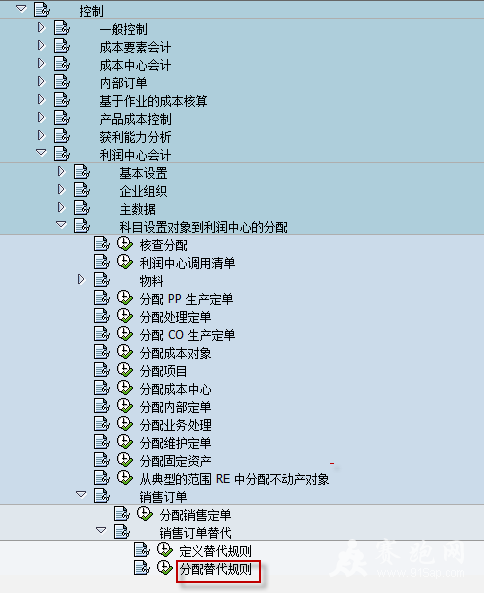Expand the 主数据 node
This screenshot has height=593, width=484.
pyautogui.click(x=61, y=208)
